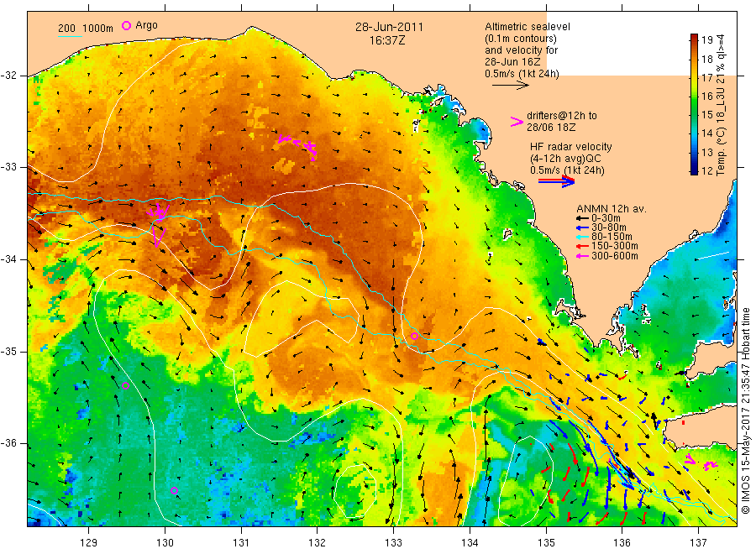The width and height of the screenshot is (756, 554).
Task: Click the -34 latitude axis label
Action: (x=8, y=259)
